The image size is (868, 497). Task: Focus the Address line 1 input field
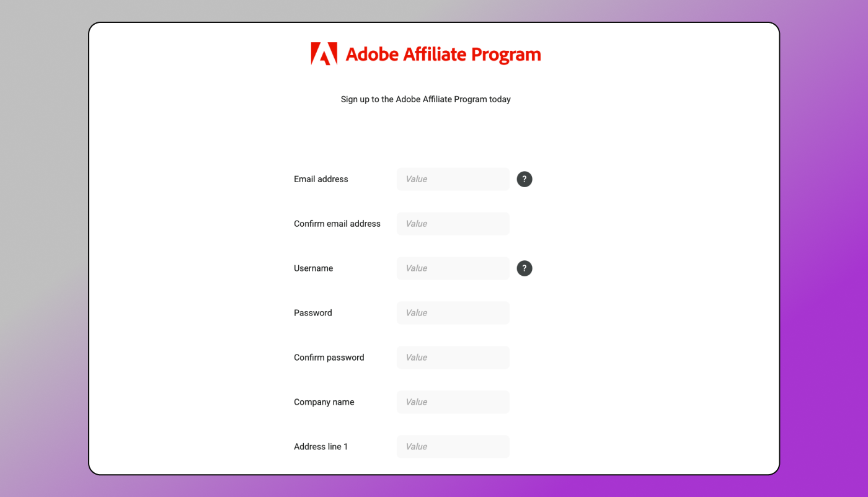click(x=453, y=447)
